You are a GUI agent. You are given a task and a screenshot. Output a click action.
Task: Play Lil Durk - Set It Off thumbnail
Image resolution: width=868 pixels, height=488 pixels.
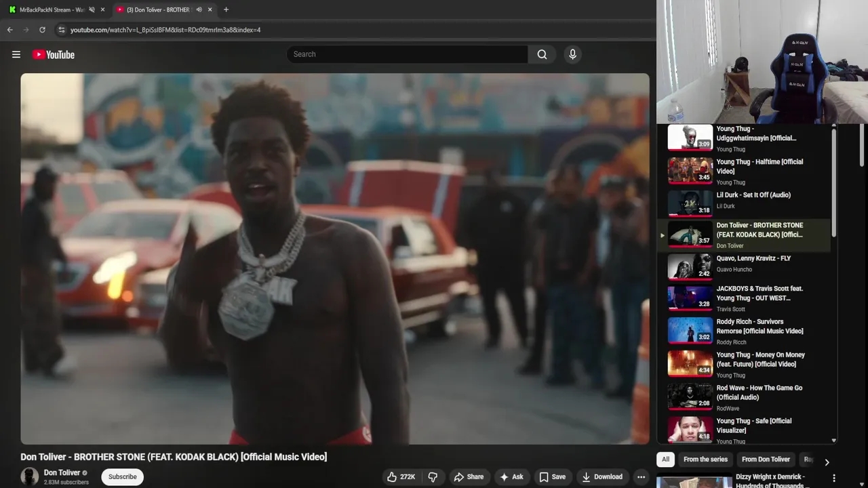pos(690,204)
